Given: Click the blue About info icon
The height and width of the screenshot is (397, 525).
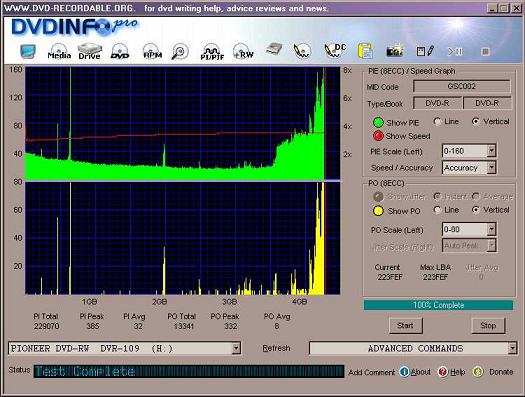Looking at the screenshot, I should (404, 372).
